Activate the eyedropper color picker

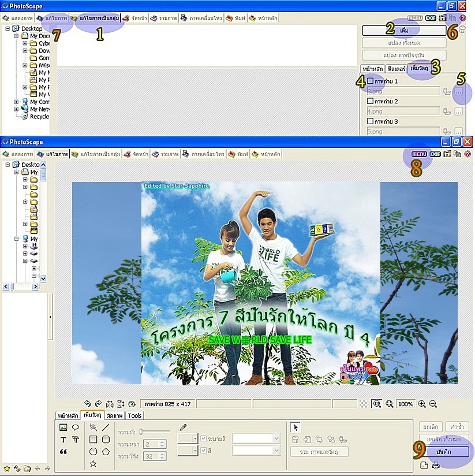point(183,427)
